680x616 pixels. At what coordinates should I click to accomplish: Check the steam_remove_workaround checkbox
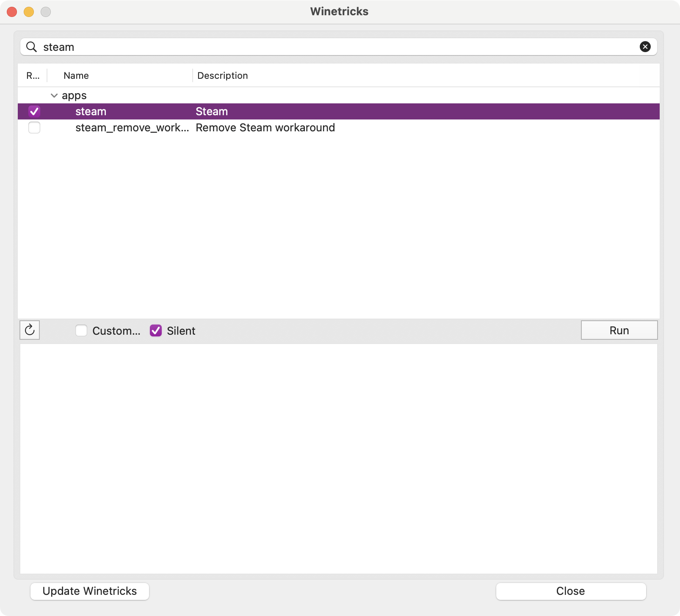point(34,128)
